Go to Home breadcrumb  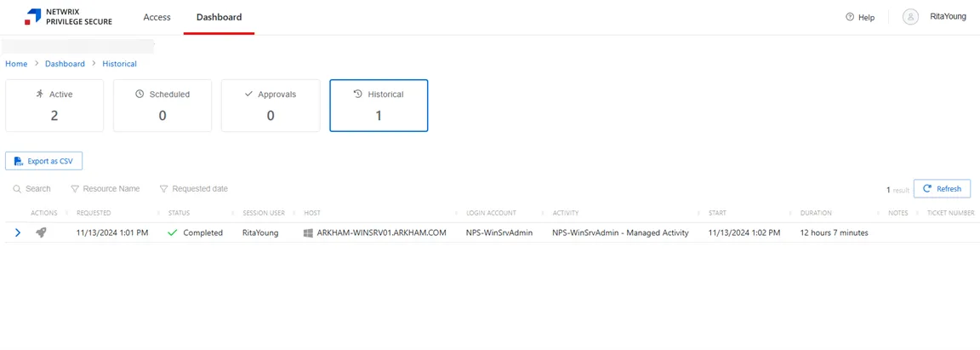(16, 64)
